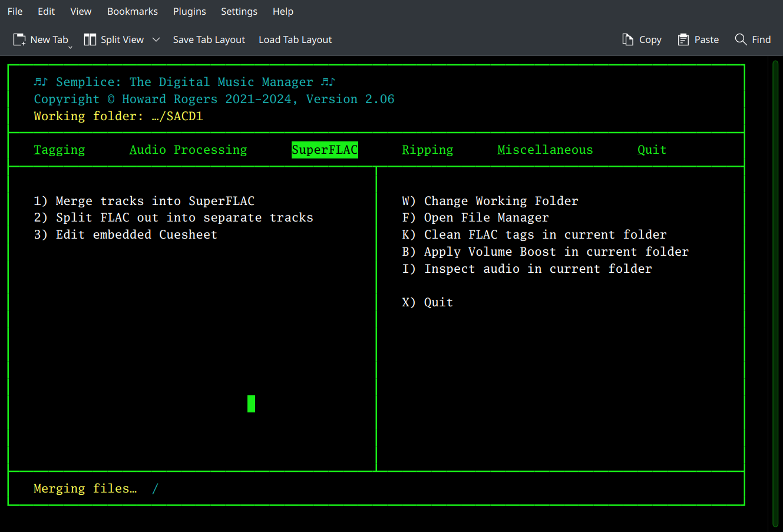Click Load Tab Layout button
783x532 pixels.
pyautogui.click(x=295, y=39)
